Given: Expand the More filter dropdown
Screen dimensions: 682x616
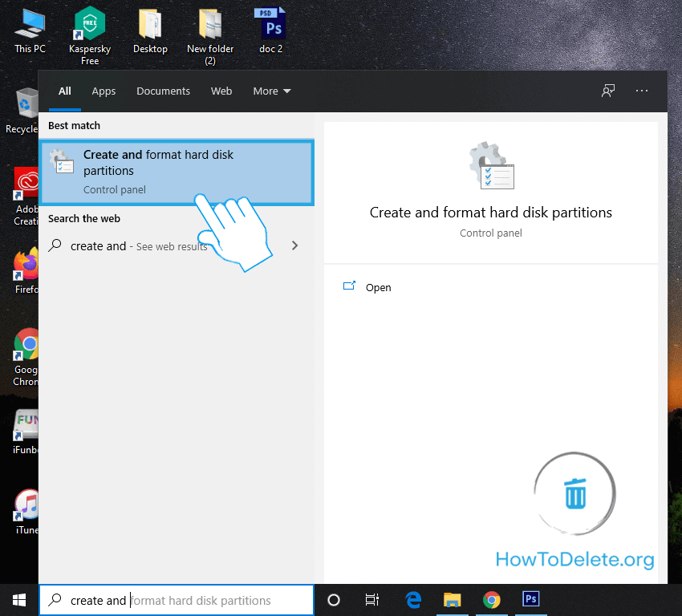Looking at the screenshot, I should coord(272,91).
